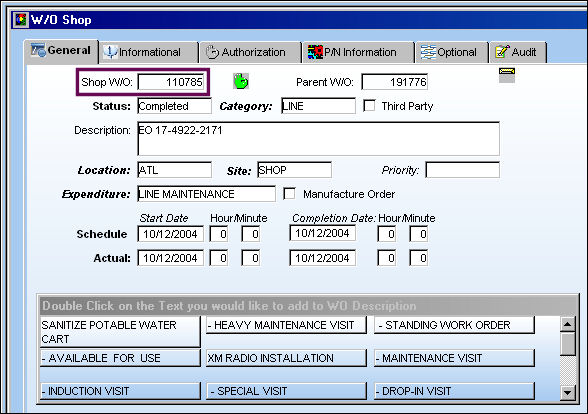Click the HEAVY MAINTENANCE VISIT button

pos(286,325)
